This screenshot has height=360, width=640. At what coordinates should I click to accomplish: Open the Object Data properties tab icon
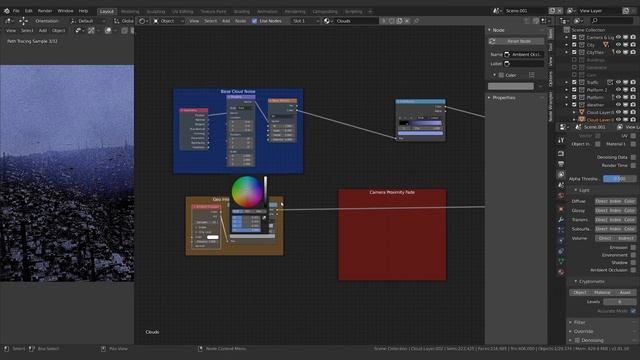tap(561, 261)
